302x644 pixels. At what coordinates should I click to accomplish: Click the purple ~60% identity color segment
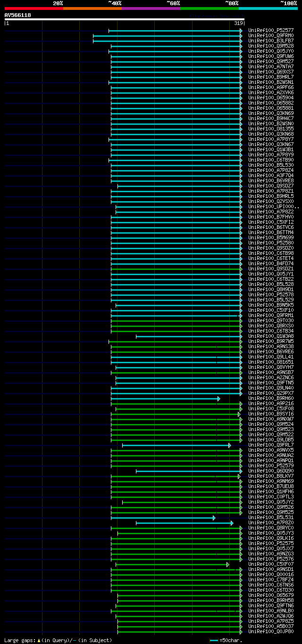tap(151, 8)
